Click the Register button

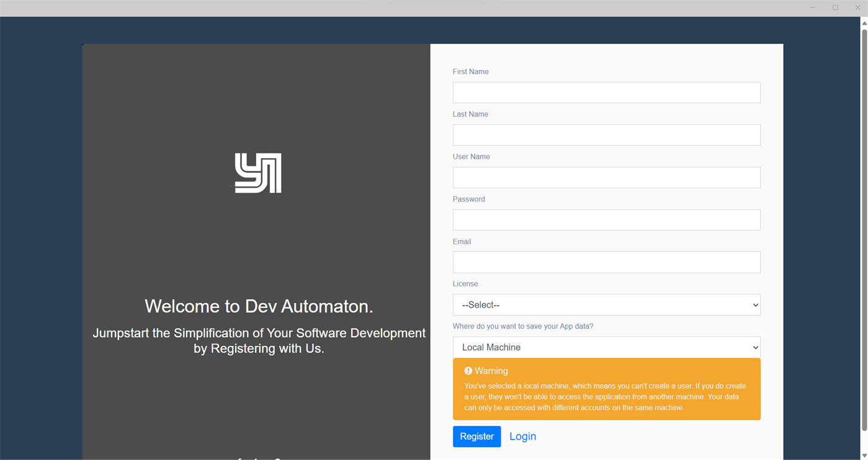click(x=477, y=436)
